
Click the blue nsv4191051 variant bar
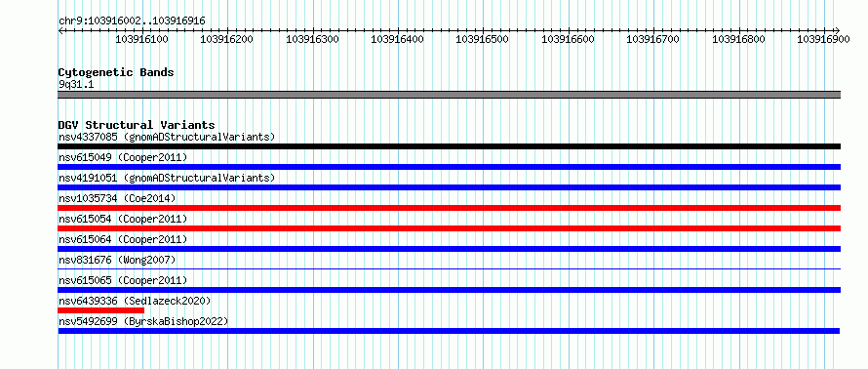449,187
